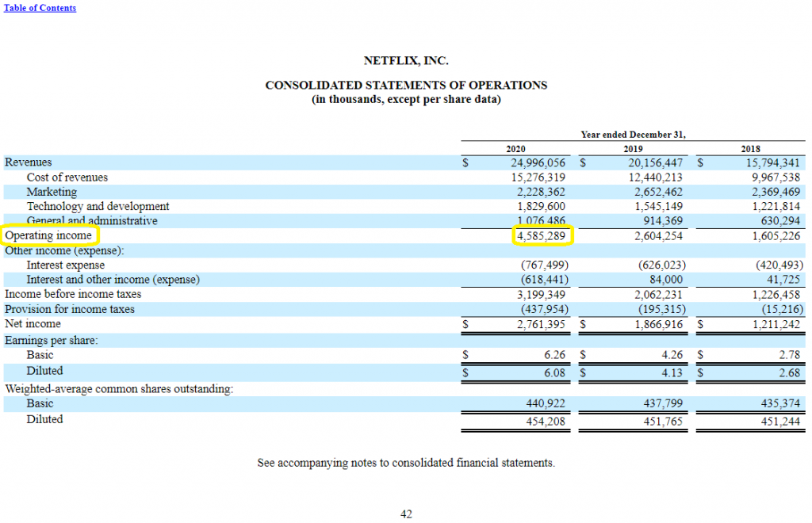Click pre-tax income value 2,062,231
The width and height of the screenshot is (812, 523).
pyautogui.click(x=659, y=294)
